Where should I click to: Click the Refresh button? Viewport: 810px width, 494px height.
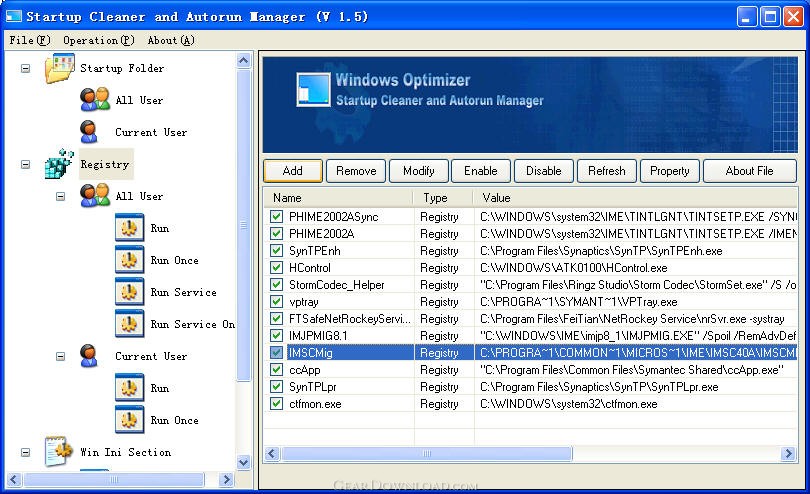click(x=606, y=171)
